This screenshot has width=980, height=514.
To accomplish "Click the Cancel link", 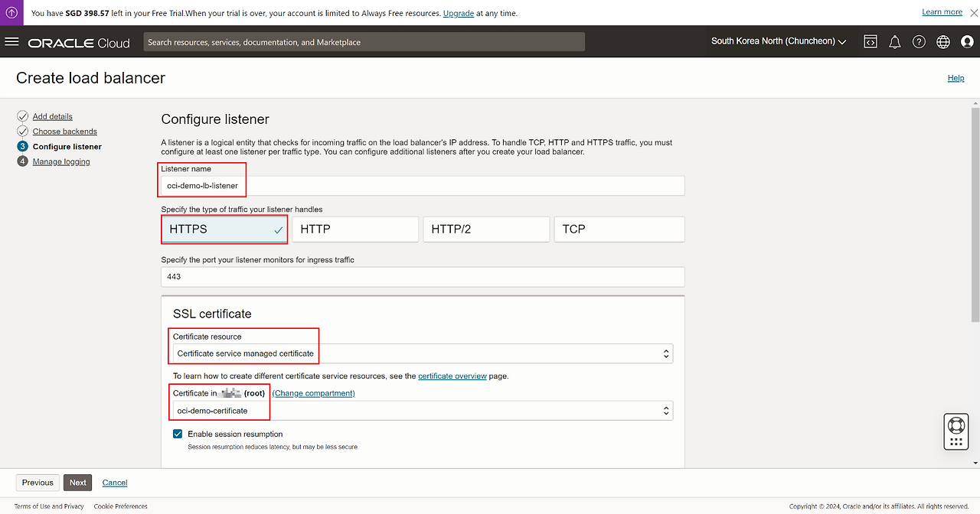I will click(x=115, y=483).
